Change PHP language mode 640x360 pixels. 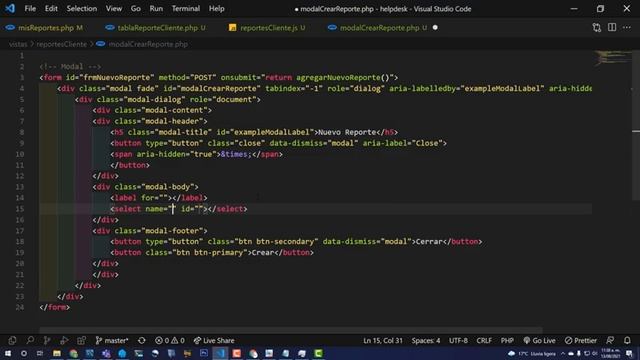(x=507, y=340)
